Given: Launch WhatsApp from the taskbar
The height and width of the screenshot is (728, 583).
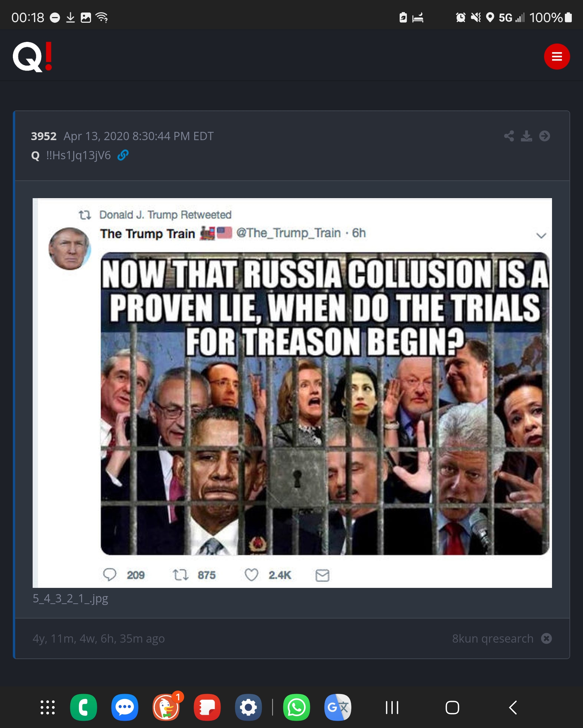Looking at the screenshot, I should [x=296, y=708].
